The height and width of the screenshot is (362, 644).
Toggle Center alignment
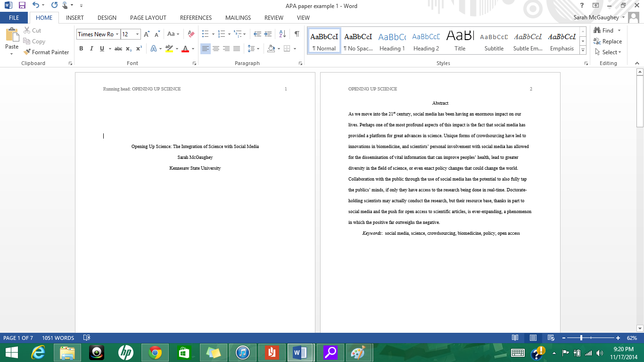click(x=216, y=49)
